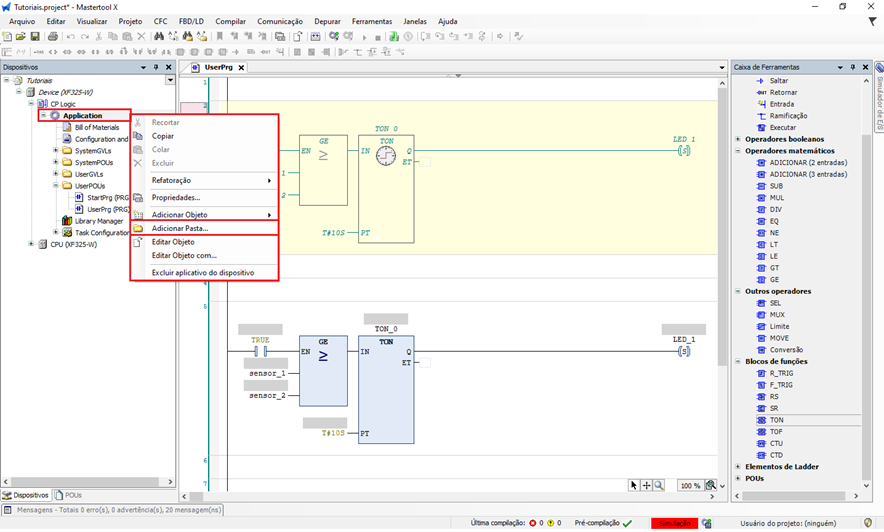Click the Save icon in the toolbar
The width and height of the screenshot is (884, 532).
(35, 37)
